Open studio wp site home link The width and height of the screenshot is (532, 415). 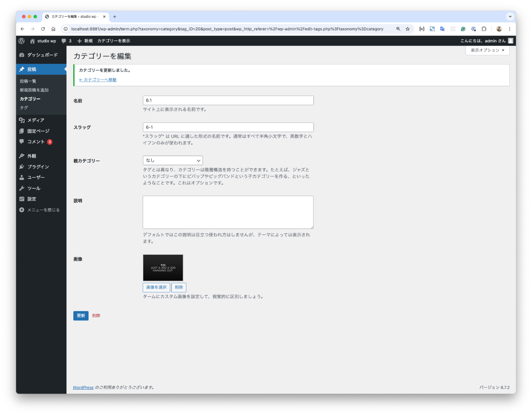(43, 41)
